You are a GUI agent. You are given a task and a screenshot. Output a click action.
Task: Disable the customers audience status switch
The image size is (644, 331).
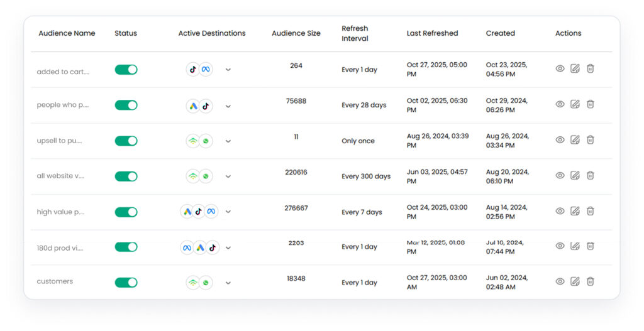(126, 283)
